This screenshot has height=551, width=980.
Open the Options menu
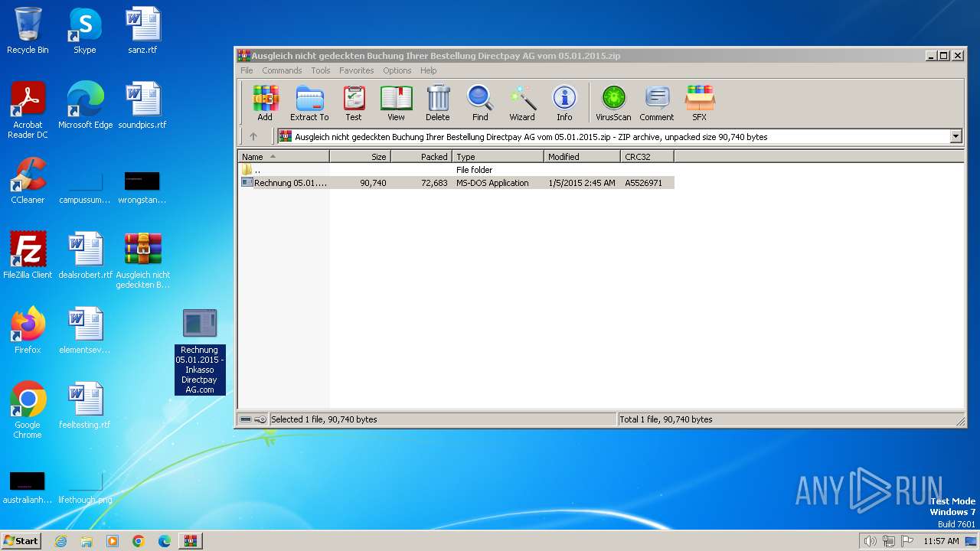[397, 70]
